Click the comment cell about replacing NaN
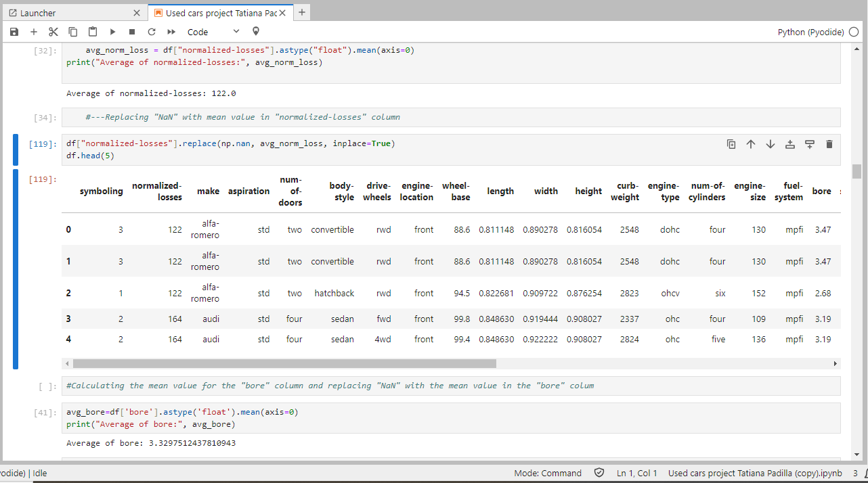This screenshot has width=868, height=483. pos(451,117)
